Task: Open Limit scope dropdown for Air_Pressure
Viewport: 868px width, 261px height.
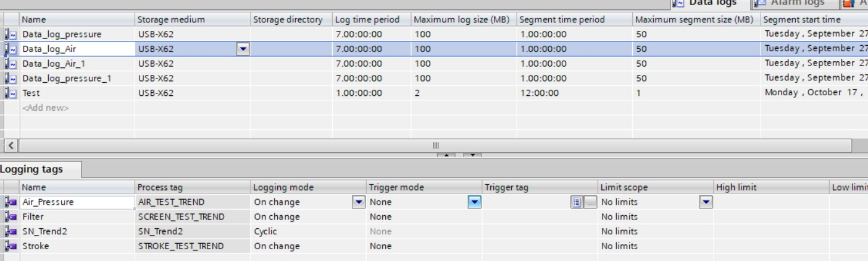Action: [x=707, y=202]
